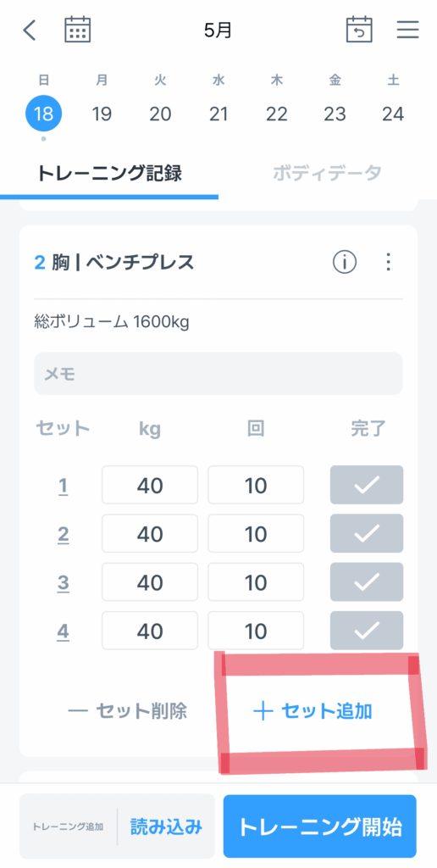Open the hamburger menu

(x=407, y=30)
